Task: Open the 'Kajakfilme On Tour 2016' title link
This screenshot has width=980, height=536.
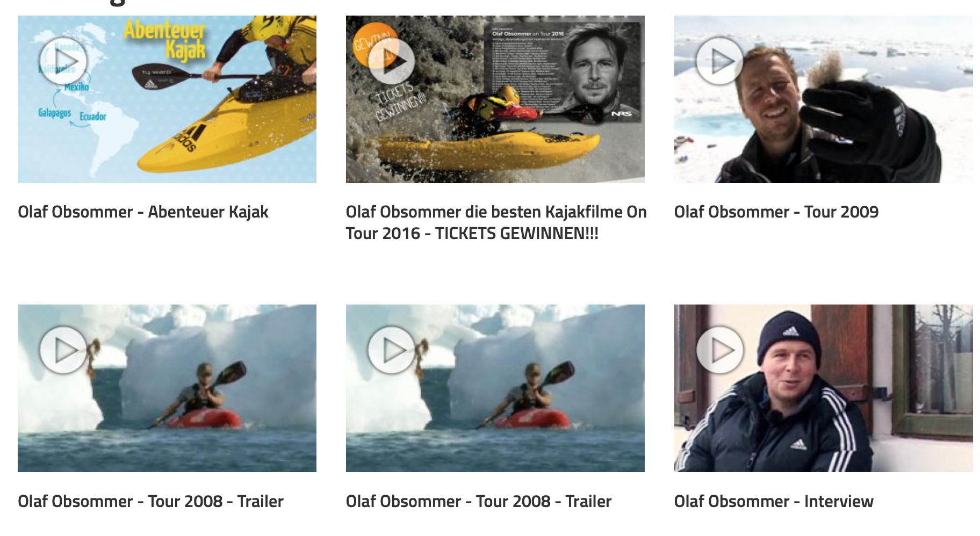Action: [x=496, y=222]
